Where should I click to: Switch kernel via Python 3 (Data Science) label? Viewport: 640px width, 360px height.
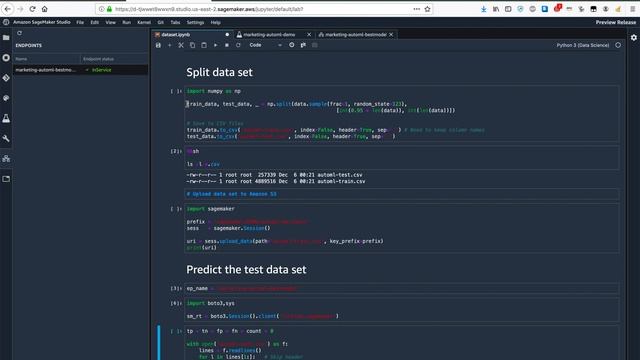pyautogui.click(x=582, y=45)
